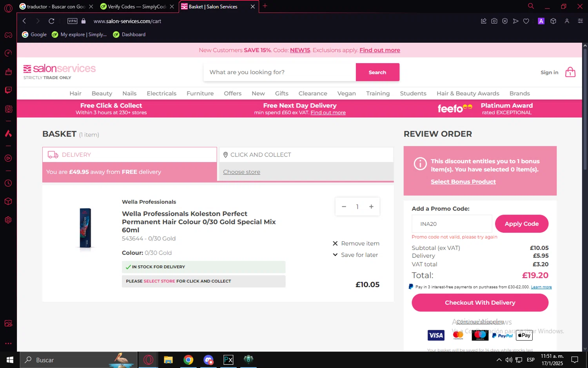Open the Electricals menu
Viewport: 588px width, 368px height.
click(x=162, y=93)
